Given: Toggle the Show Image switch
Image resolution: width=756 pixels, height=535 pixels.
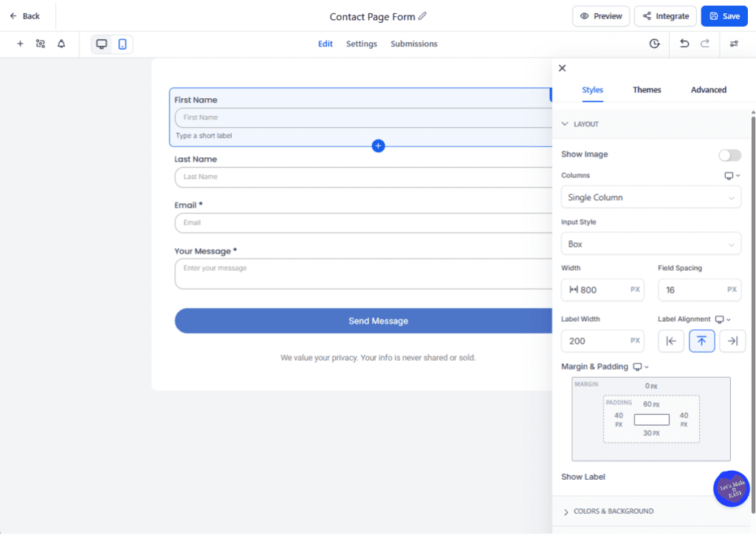Looking at the screenshot, I should point(729,155).
